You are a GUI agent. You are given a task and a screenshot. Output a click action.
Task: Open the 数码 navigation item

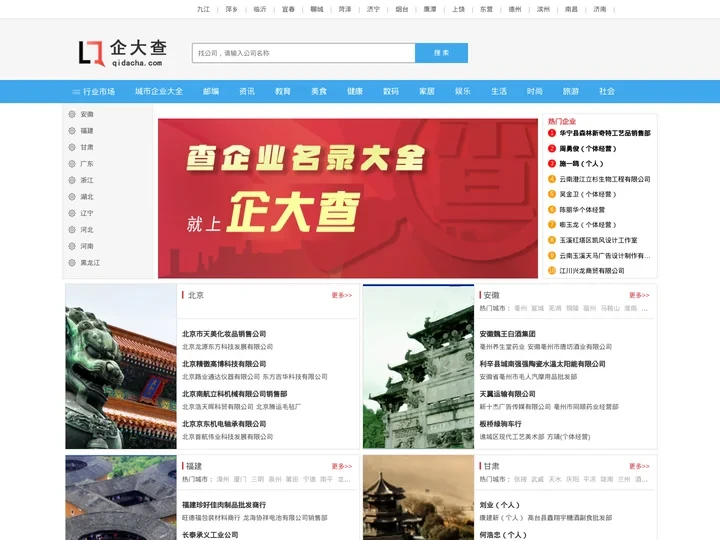click(391, 91)
